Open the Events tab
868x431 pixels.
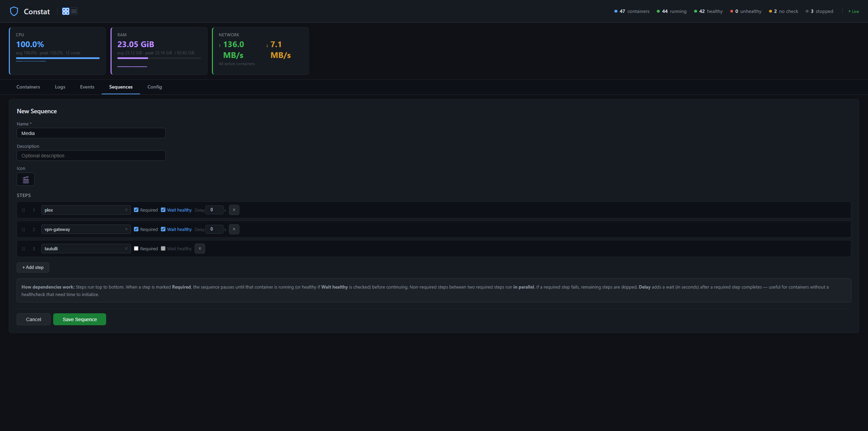pos(87,87)
